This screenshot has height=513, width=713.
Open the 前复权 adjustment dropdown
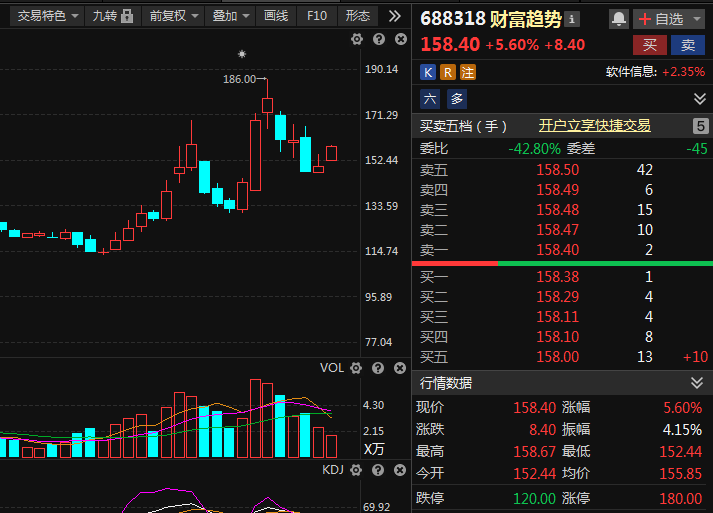tap(174, 16)
